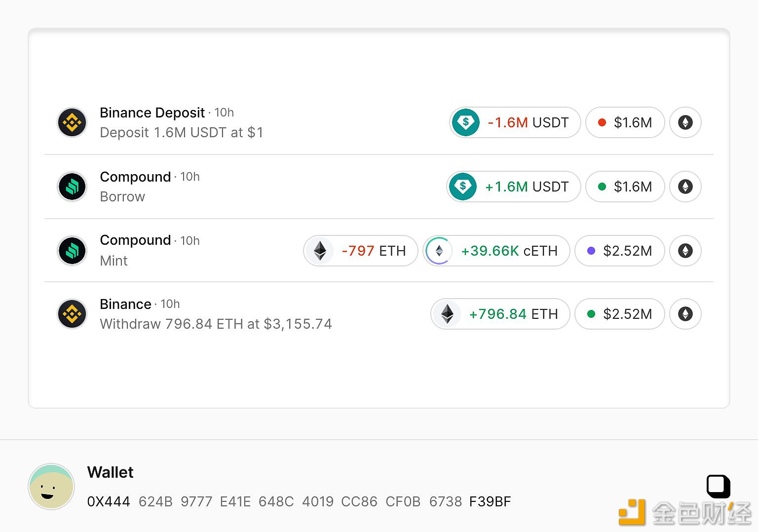Click USDT token icon in -1.6M USDT pill

pos(465,122)
